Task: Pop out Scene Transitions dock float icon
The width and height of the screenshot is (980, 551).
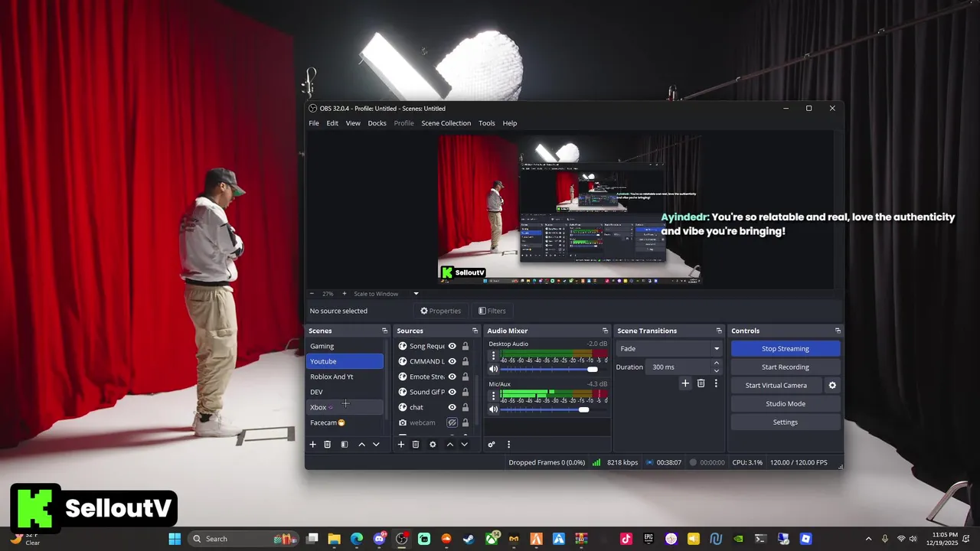Action: click(719, 331)
